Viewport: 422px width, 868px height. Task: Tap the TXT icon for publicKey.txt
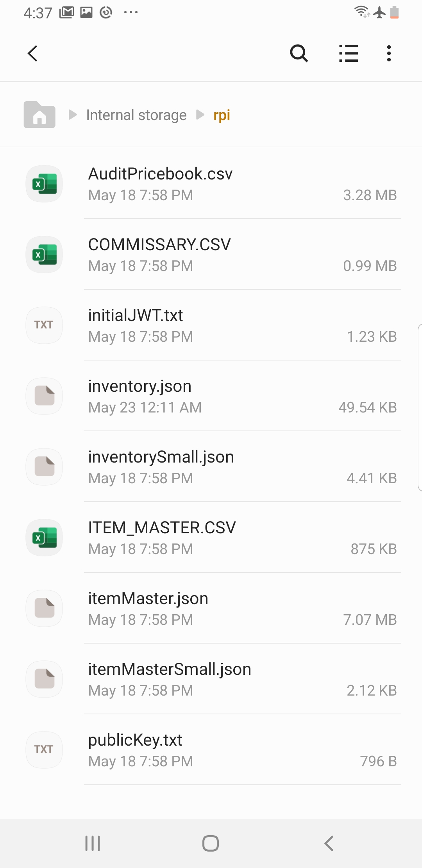pos(44,750)
